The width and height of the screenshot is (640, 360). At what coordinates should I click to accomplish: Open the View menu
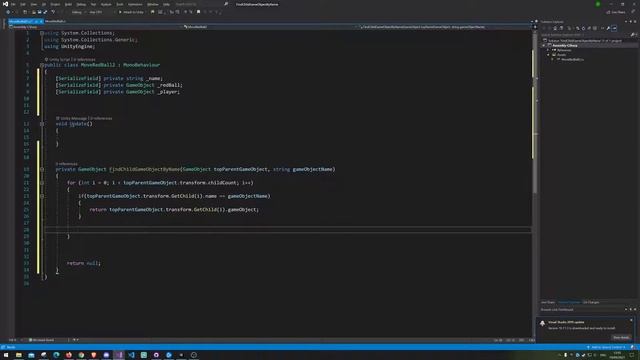click(x=33, y=4)
